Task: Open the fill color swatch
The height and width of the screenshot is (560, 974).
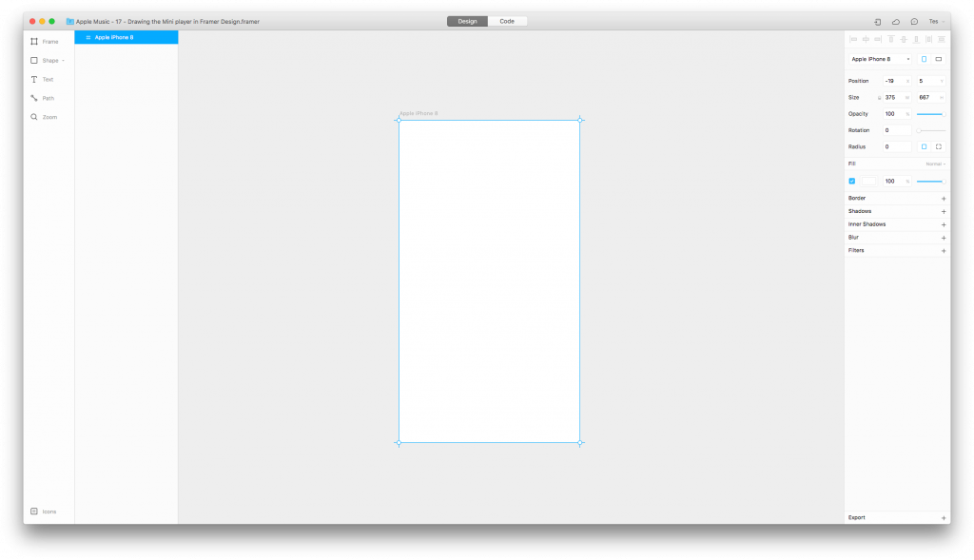Action: [869, 182]
